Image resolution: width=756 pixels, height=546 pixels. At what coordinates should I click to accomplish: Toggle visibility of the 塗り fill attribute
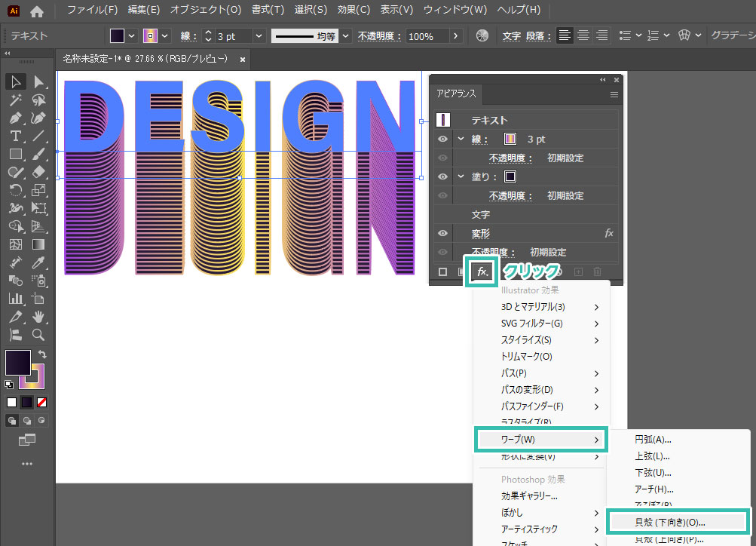point(442,176)
